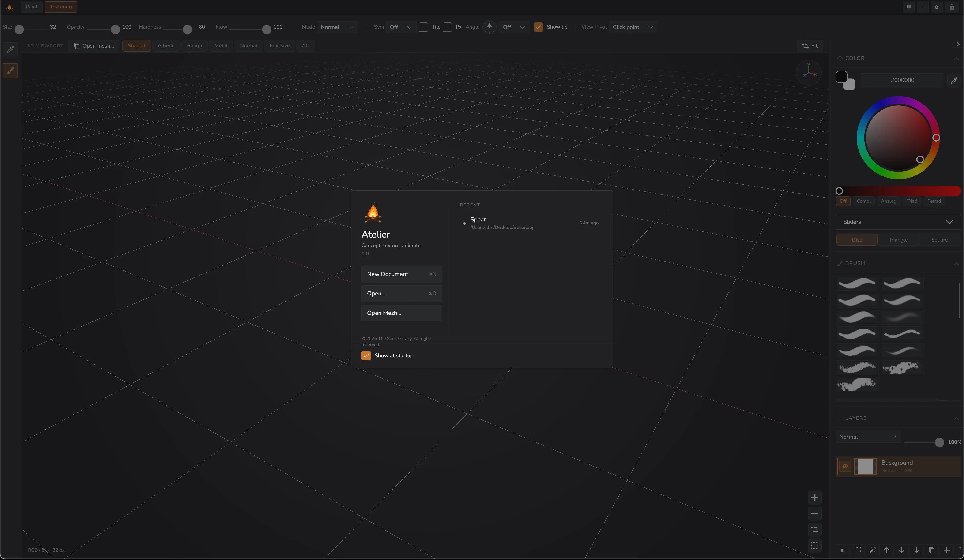Open the Sliders dropdown in Color panel
The image size is (964, 560).
pos(898,222)
